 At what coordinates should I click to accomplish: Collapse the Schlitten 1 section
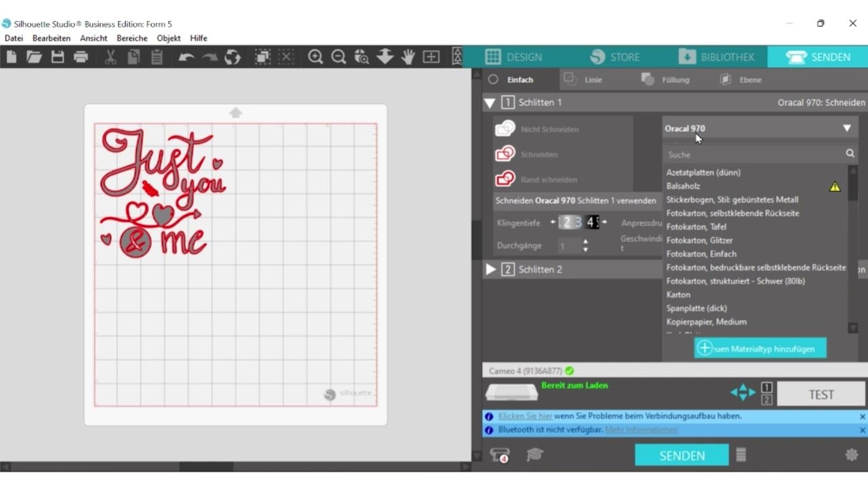(x=490, y=103)
